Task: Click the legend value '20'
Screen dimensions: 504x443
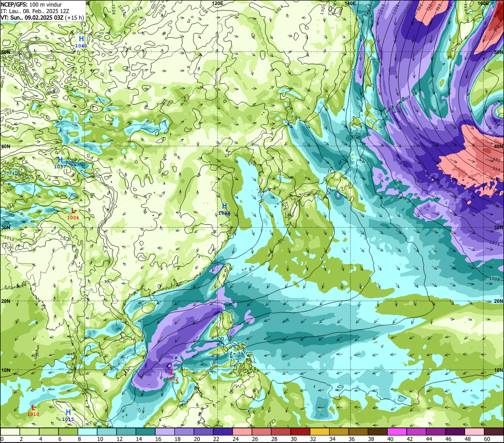Action: point(197,439)
